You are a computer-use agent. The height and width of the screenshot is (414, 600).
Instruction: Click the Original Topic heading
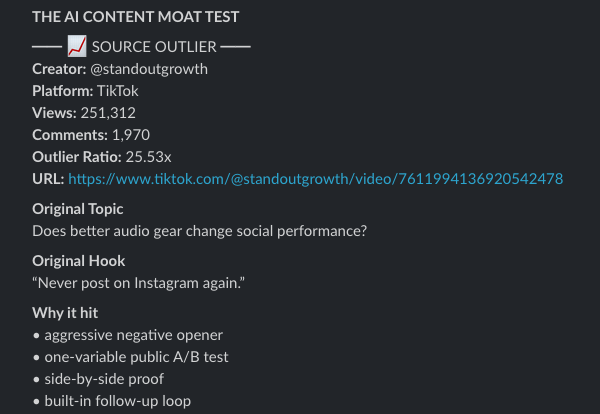(x=78, y=209)
